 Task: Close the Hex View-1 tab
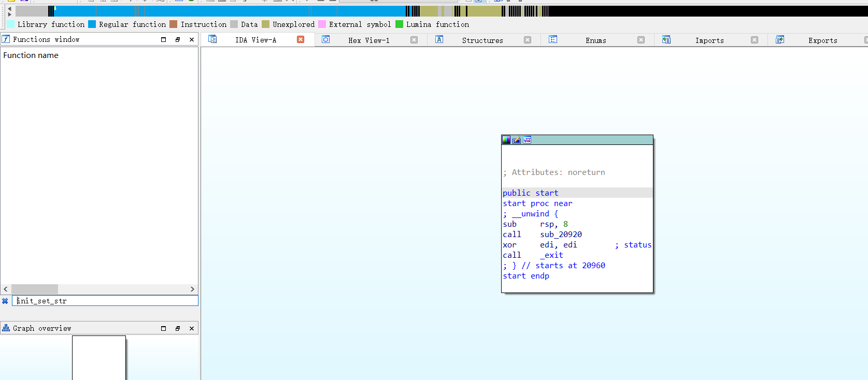[x=414, y=40]
